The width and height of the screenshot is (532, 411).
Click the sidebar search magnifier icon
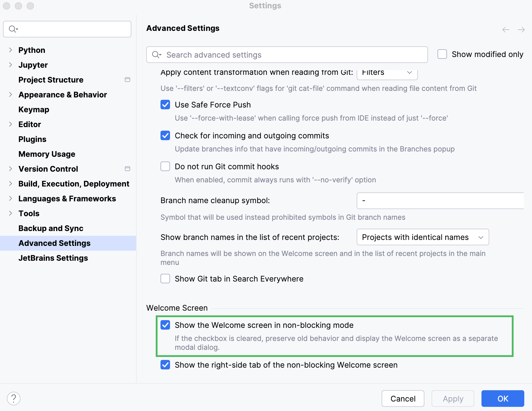(13, 29)
